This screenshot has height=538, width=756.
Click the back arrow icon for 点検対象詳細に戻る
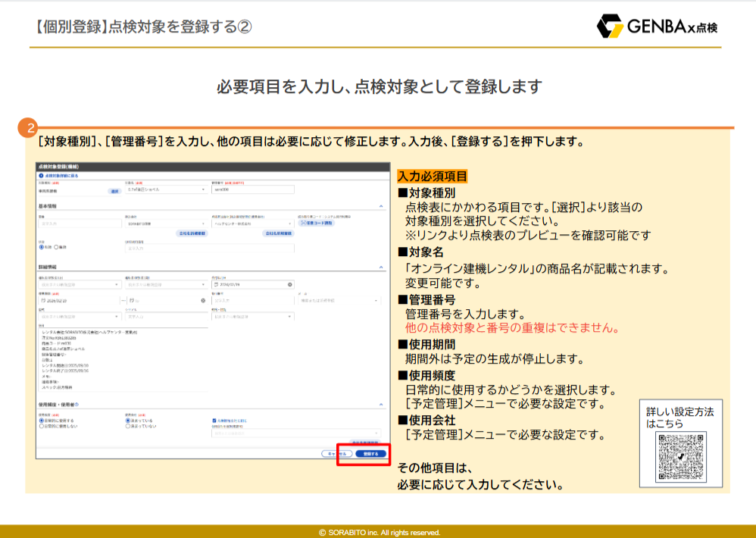(x=41, y=175)
